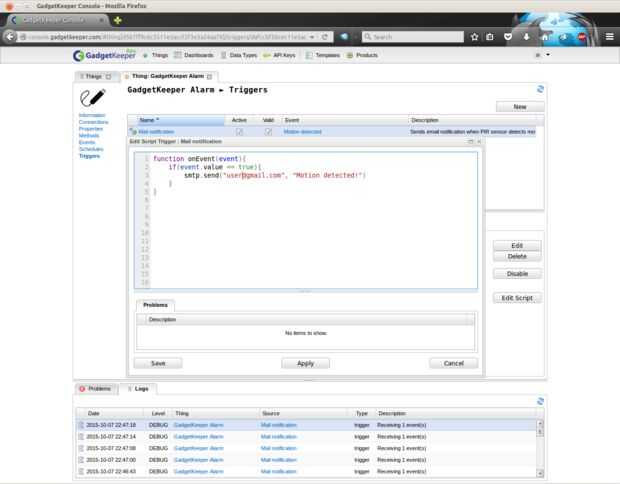Open the Triggers sidebar link
The height and width of the screenshot is (484, 620).
click(x=89, y=156)
